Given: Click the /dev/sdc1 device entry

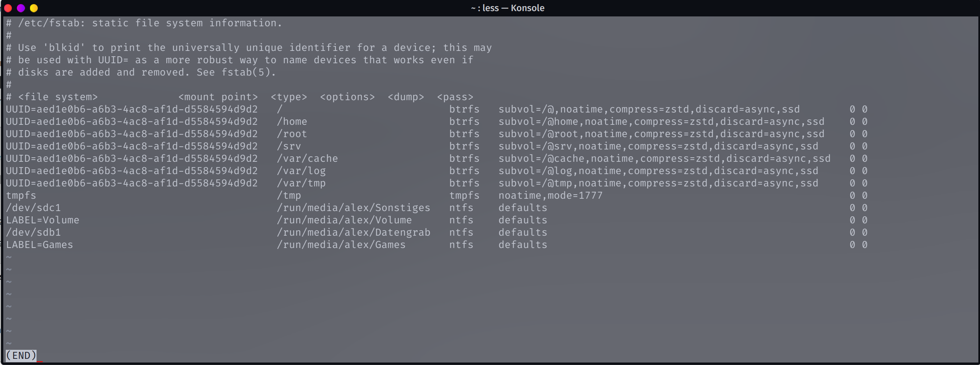Looking at the screenshot, I should tap(33, 208).
